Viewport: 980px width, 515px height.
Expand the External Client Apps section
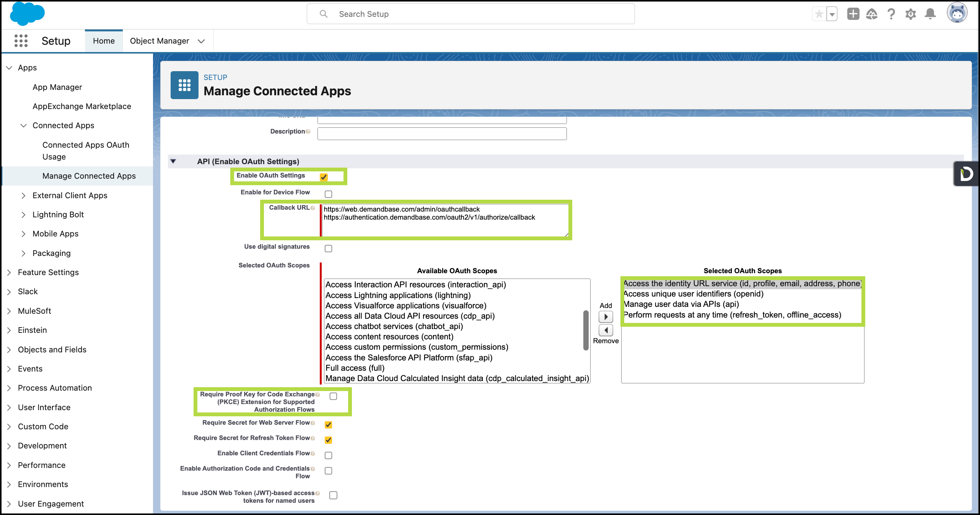click(23, 196)
